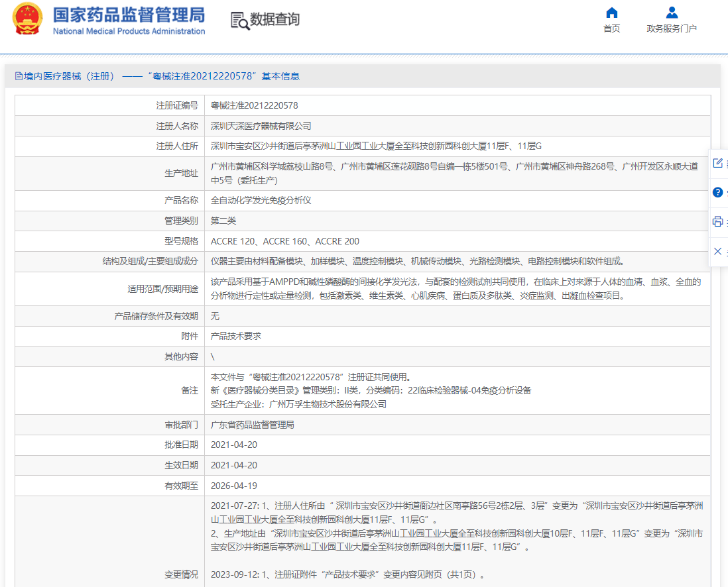The image size is (728, 587).
Task: Click the 注册人名称 row label
Action: pos(177,126)
